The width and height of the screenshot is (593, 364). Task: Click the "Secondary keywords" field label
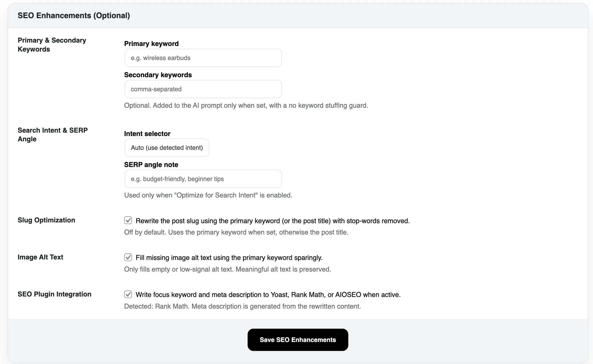click(x=158, y=75)
